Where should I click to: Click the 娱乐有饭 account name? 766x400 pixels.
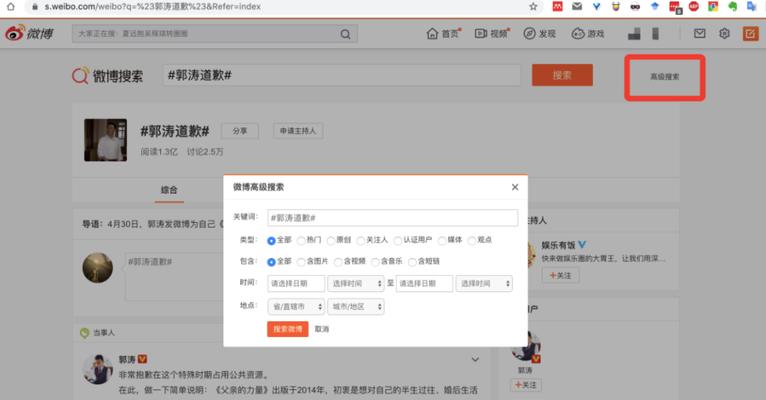(558, 245)
